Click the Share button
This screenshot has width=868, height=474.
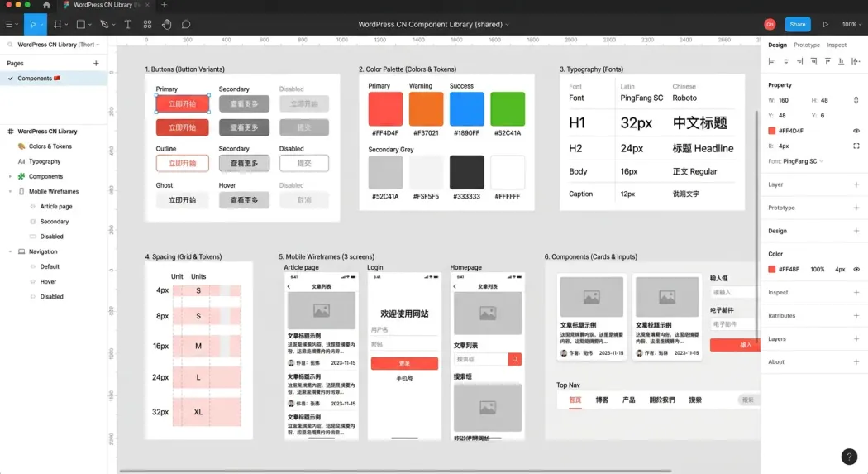798,24
